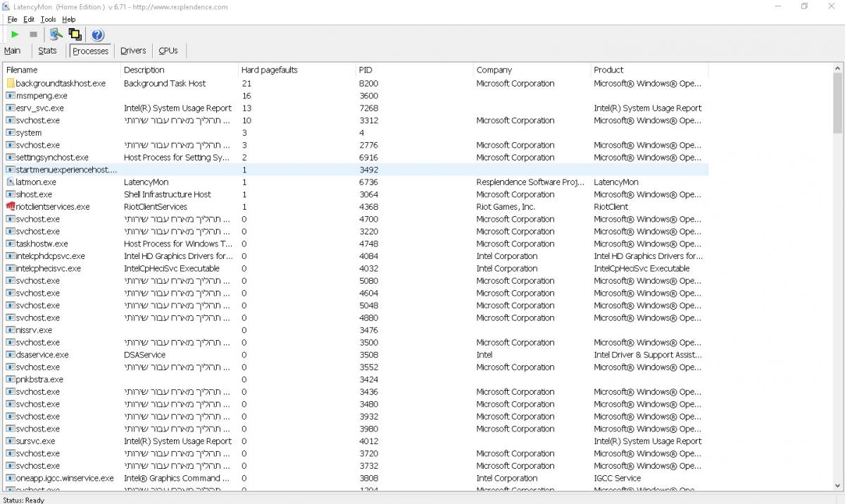The width and height of the screenshot is (845, 504).
Task: Click the icon beside nissrv.exe
Action: 11,330
